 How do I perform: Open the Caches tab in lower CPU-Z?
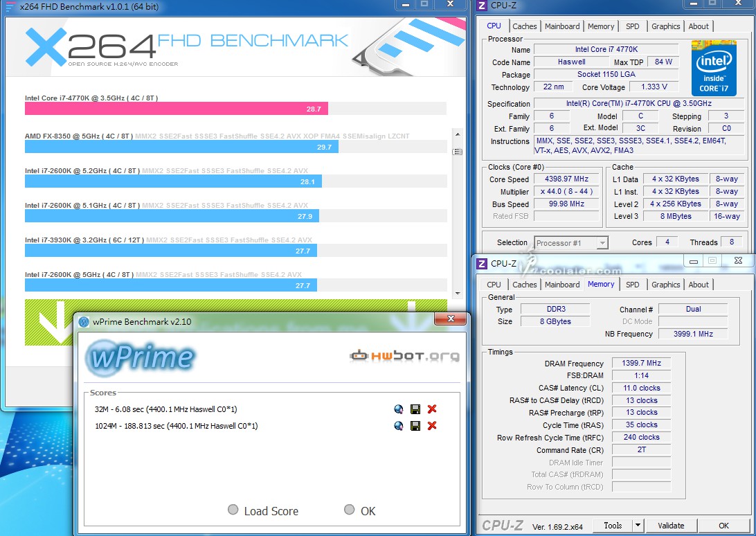[x=524, y=285]
